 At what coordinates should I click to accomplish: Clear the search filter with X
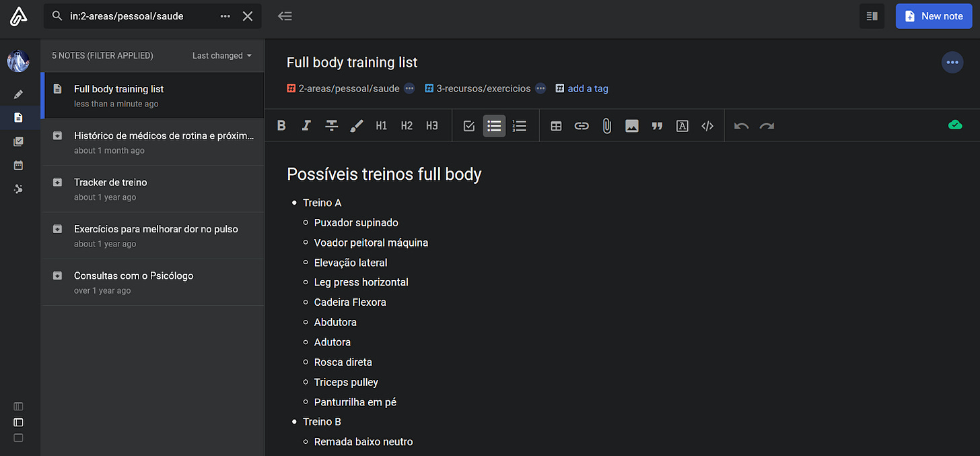248,16
